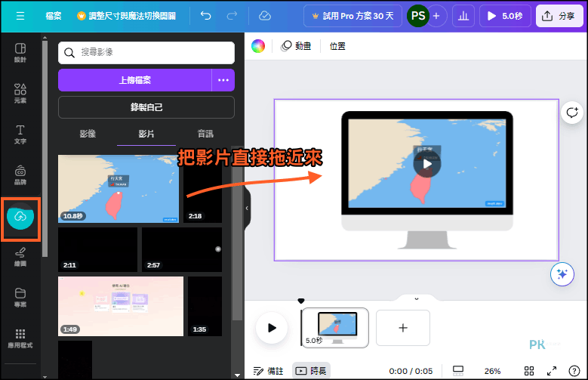Open more upload options ellipsis
Screen dimensions: 588x380
(x=223, y=80)
